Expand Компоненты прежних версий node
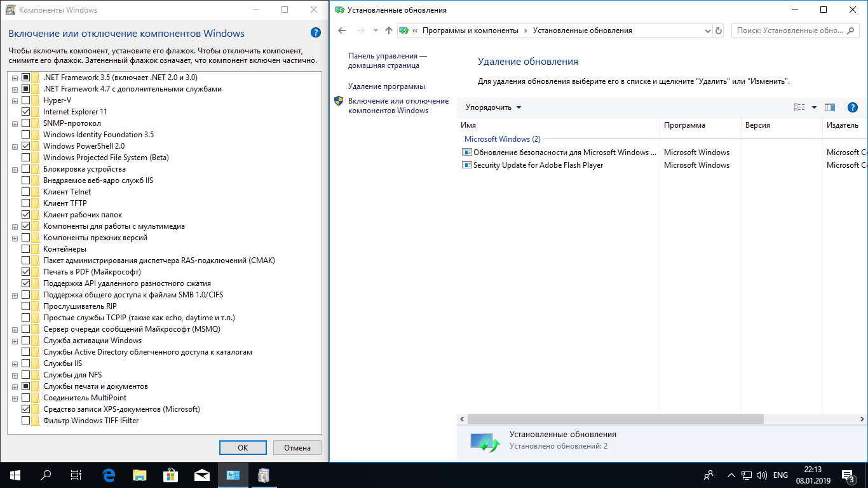 click(x=15, y=238)
